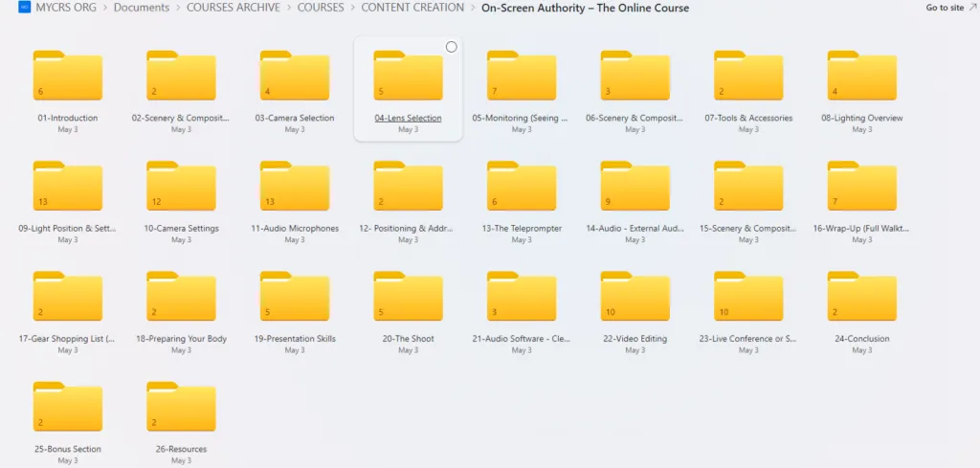Select the 24-Conclusion folder label
This screenshot has width=980, height=468.
tap(861, 339)
